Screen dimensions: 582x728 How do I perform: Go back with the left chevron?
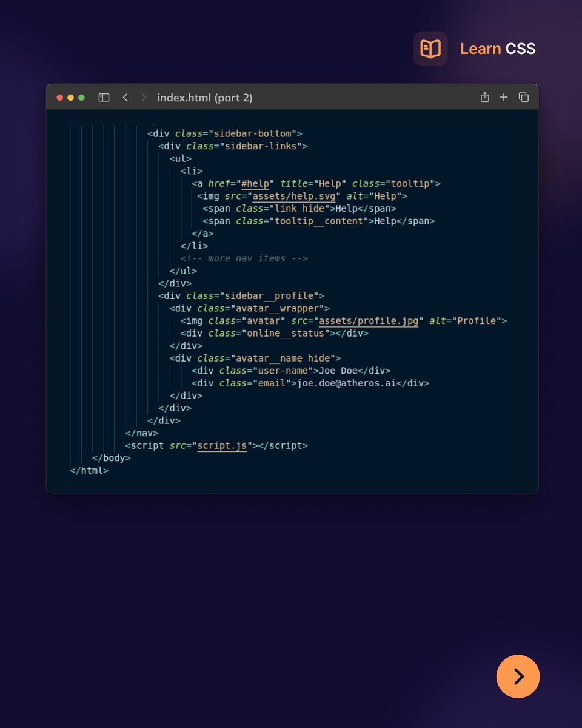[x=125, y=97]
